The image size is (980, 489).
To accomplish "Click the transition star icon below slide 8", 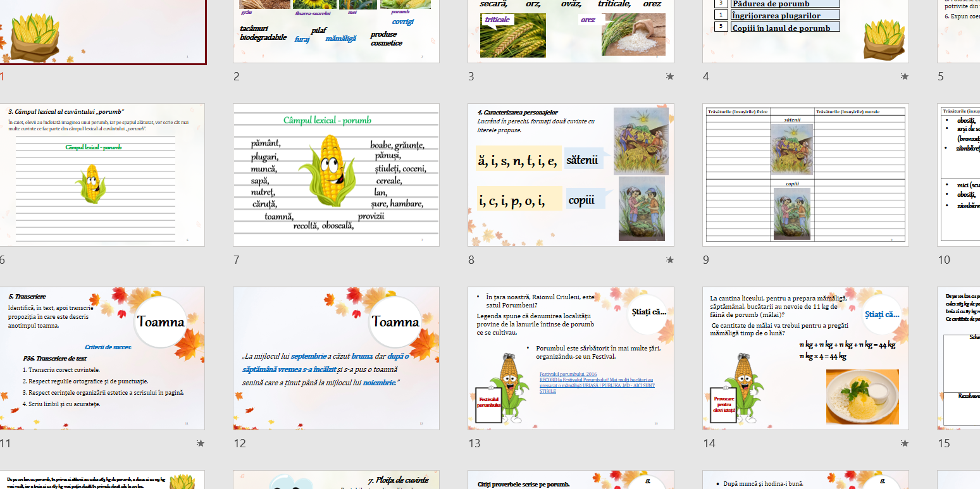I will tap(669, 260).
